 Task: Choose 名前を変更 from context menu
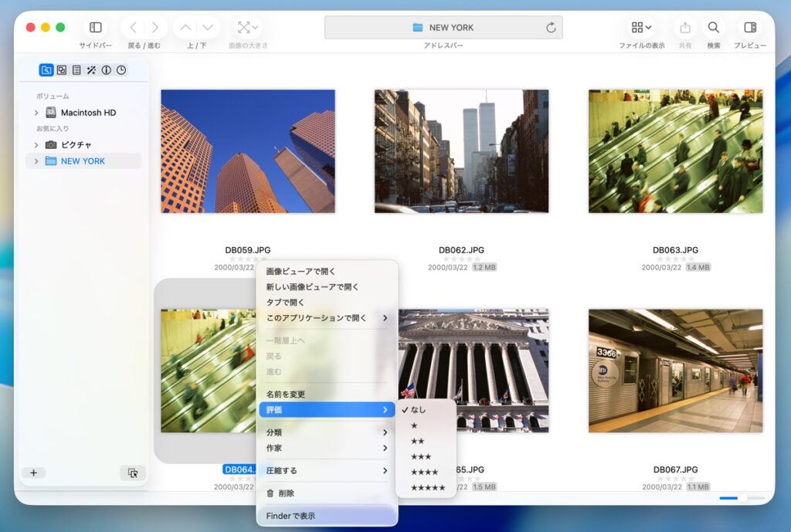tap(285, 395)
